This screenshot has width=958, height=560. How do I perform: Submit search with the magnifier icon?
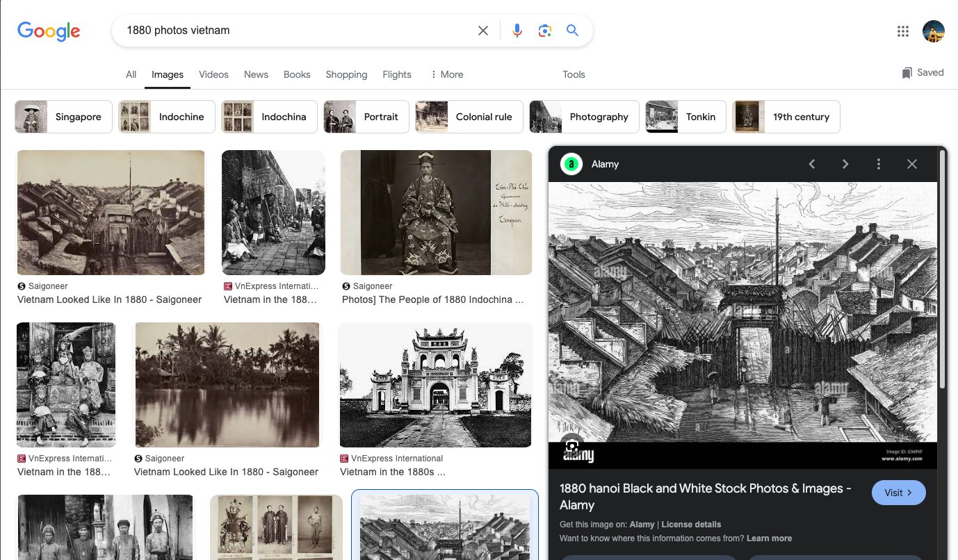tap(572, 31)
